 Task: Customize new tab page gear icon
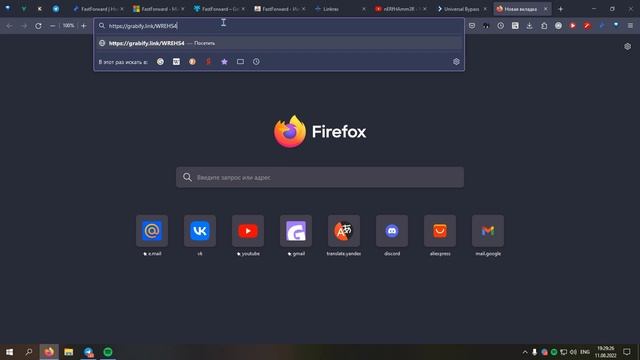pyautogui.click(x=628, y=47)
